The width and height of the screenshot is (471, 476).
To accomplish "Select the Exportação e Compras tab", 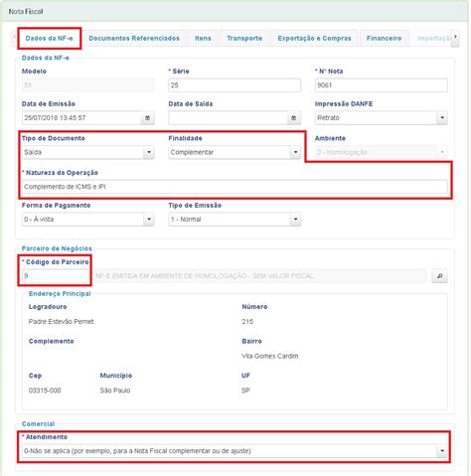I will pos(314,38).
